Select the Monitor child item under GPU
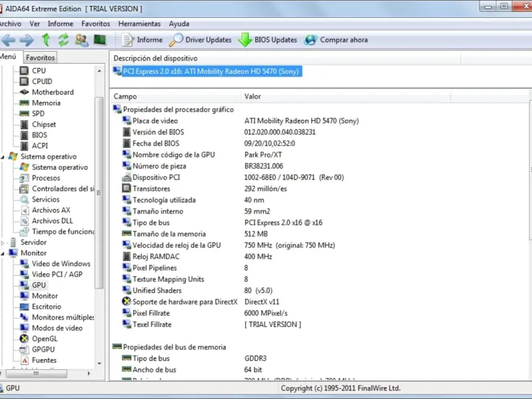The height and width of the screenshot is (399, 532). click(x=45, y=296)
